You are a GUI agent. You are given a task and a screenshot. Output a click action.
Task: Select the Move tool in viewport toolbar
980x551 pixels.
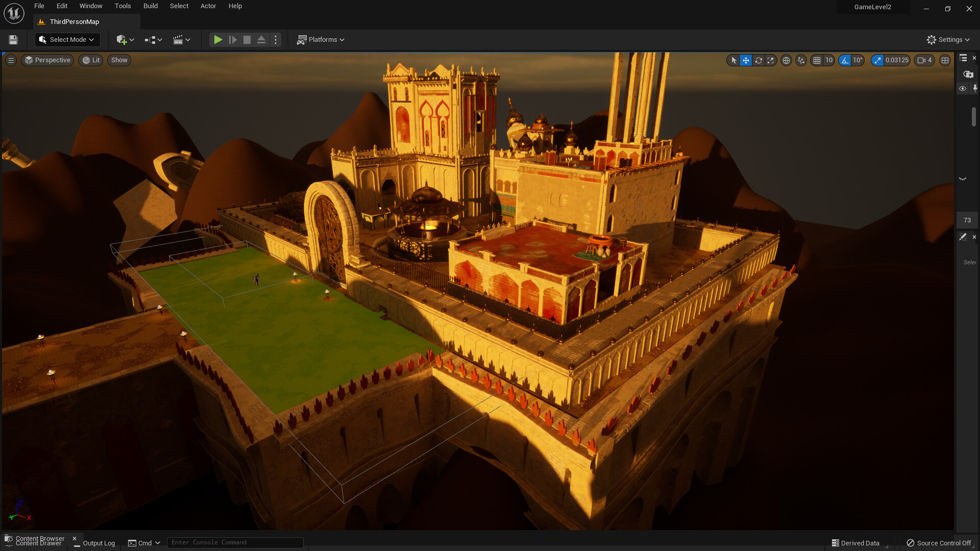pos(746,60)
